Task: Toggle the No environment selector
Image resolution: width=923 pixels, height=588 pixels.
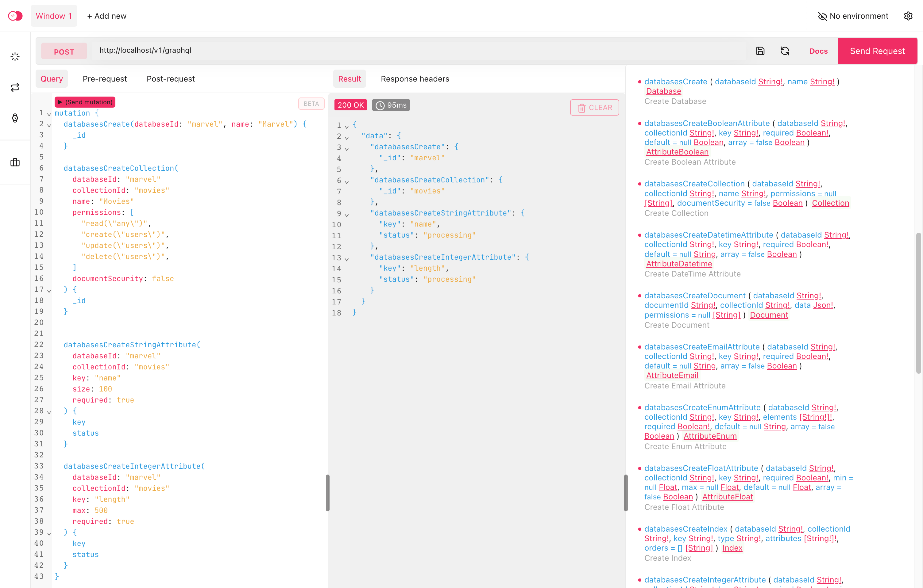Action: 853,16
